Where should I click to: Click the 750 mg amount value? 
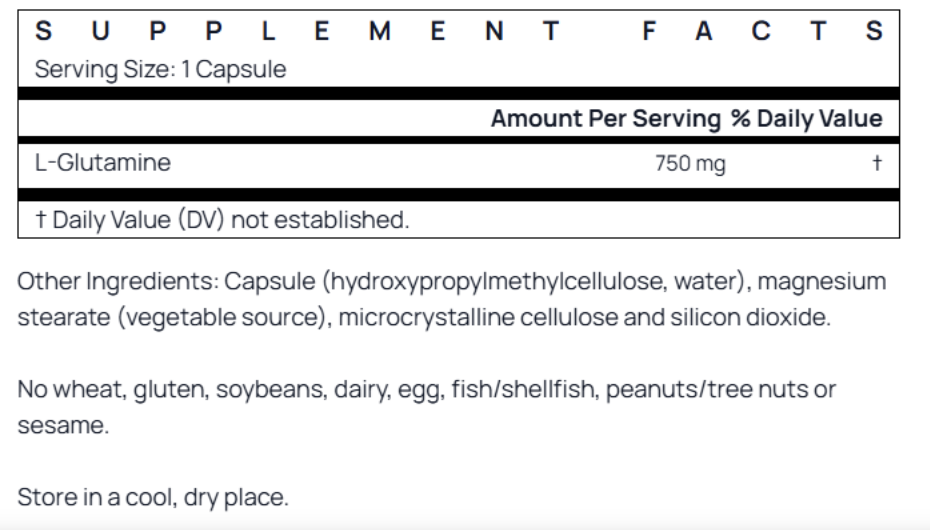coord(690,164)
